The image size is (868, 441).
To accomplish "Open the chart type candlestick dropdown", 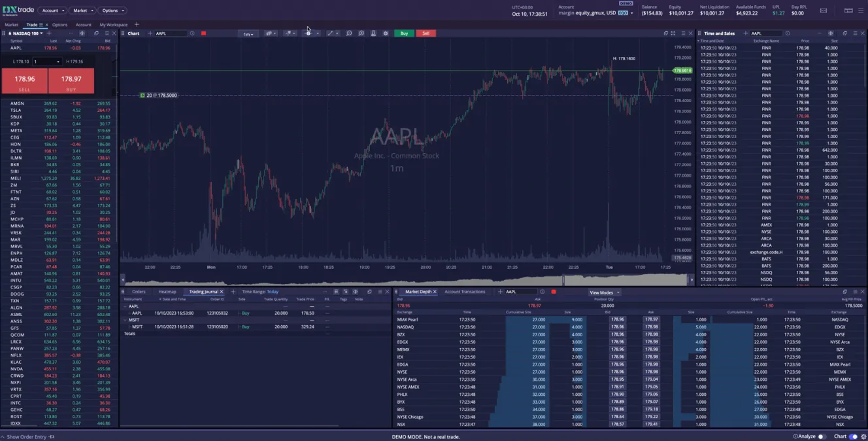I will coord(270,33).
